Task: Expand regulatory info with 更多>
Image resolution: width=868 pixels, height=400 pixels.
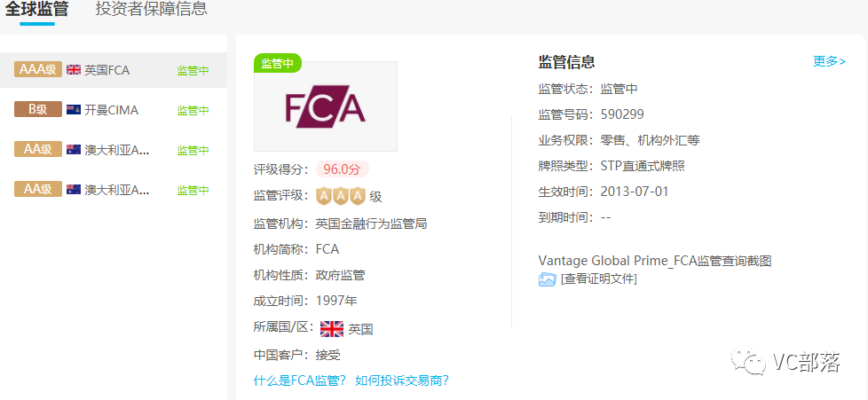Action: coord(829,61)
